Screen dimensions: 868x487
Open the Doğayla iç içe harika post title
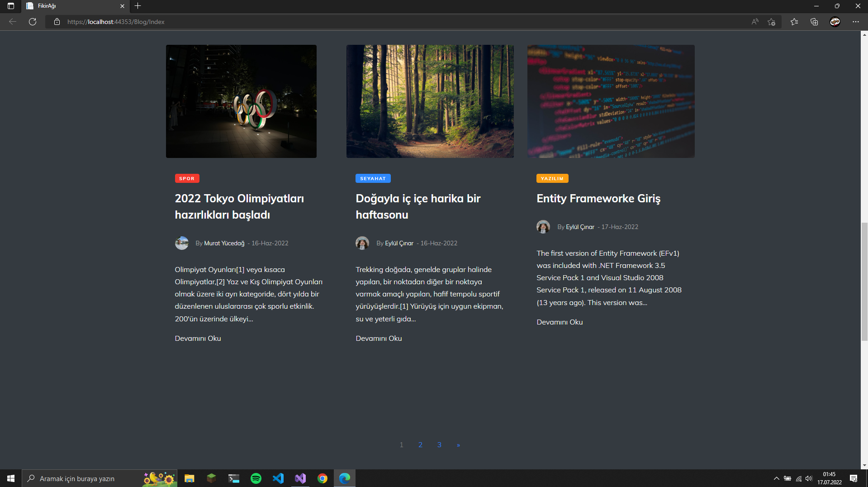[x=418, y=206]
